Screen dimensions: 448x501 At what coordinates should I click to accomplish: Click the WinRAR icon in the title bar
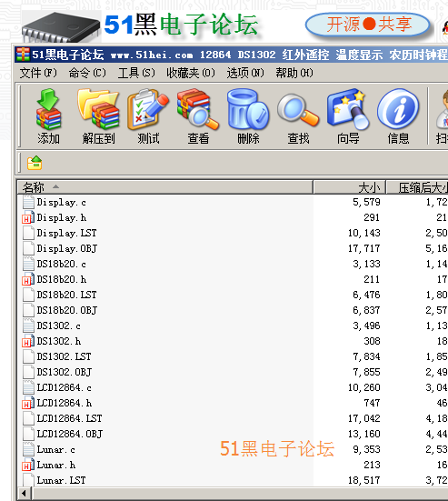[x=23, y=55]
